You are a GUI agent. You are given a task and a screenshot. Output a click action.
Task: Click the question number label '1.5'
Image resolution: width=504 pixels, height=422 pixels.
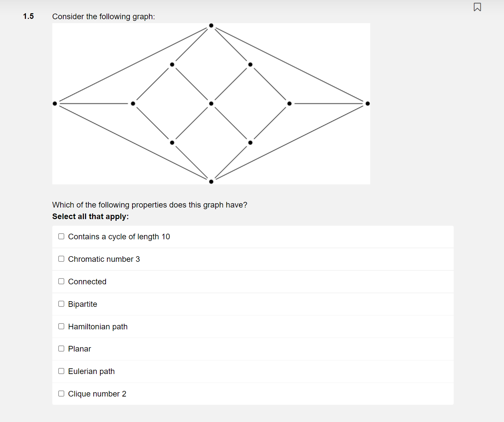[x=28, y=16]
